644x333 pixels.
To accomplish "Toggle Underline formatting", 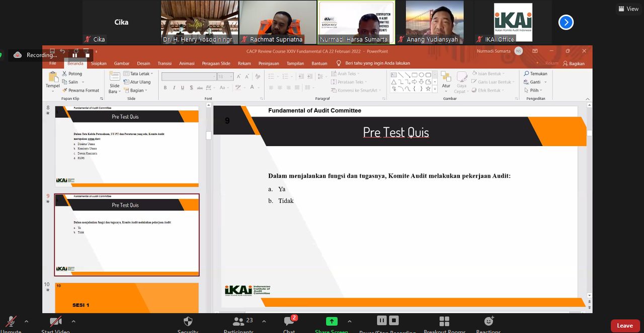I will [x=183, y=88].
